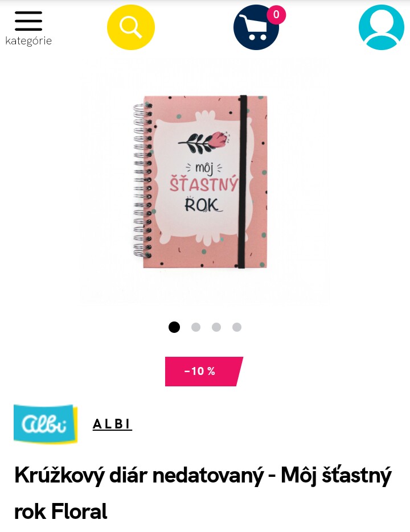Click the pink ŠŤASTNÝ text on the cover
The height and width of the screenshot is (532, 410).
[x=204, y=184]
